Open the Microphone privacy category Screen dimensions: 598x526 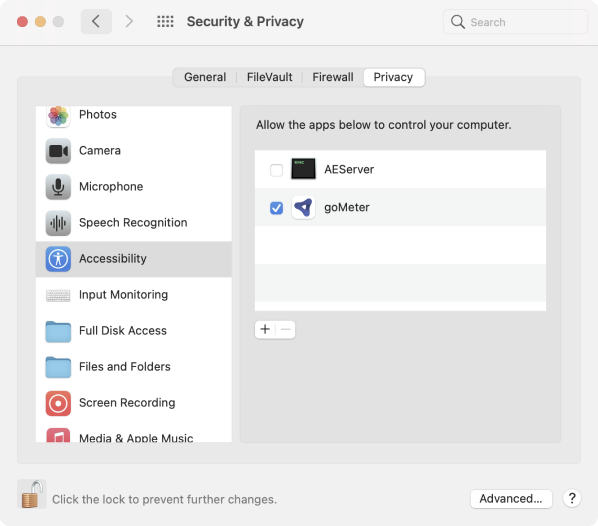tap(133, 187)
